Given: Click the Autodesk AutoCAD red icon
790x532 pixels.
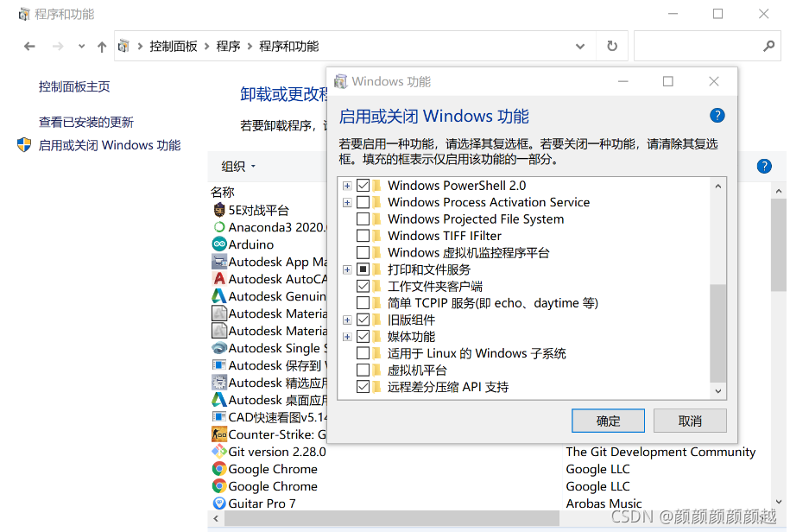Looking at the screenshot, I should [x=219, y=279].
